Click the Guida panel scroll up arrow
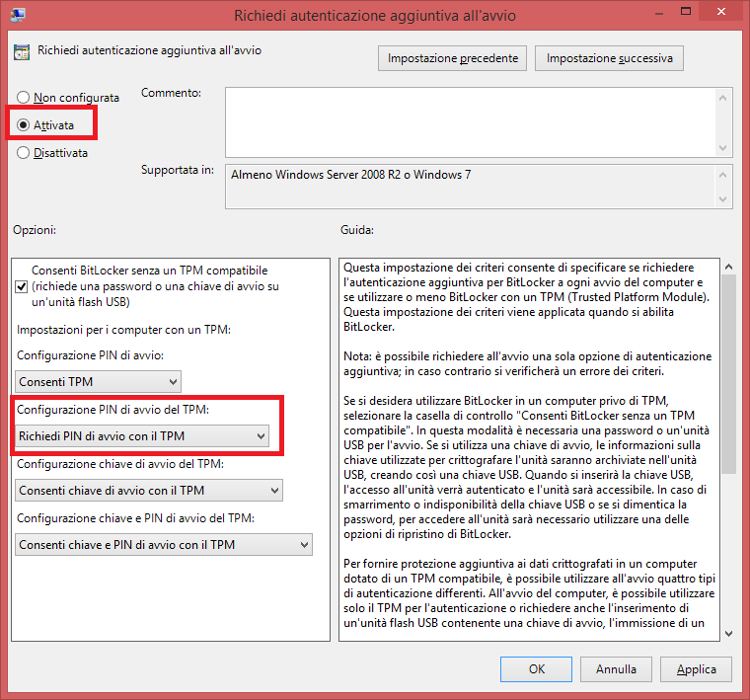This screenshot has height=700, width=750. (x=728, y=267)
